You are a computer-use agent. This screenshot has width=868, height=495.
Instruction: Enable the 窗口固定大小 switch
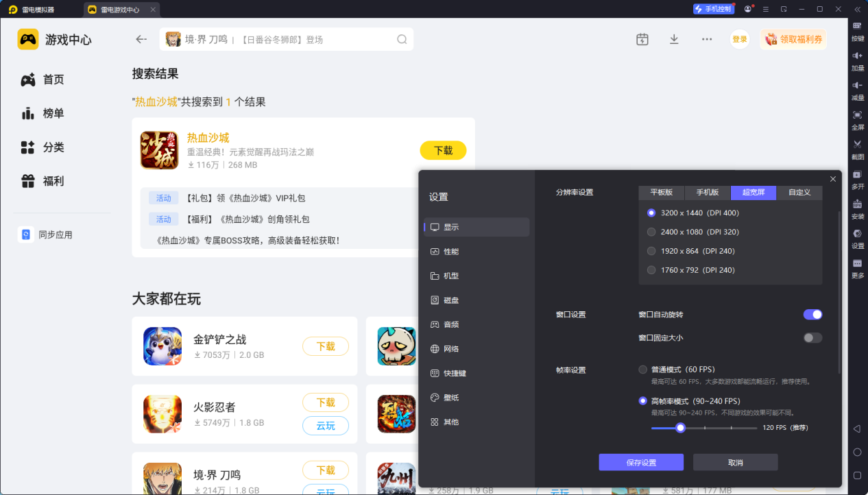(812, 337)
